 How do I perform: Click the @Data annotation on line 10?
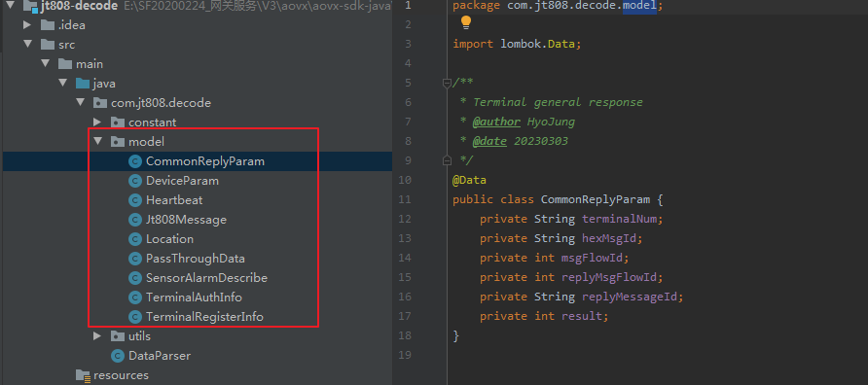(469, 180)
